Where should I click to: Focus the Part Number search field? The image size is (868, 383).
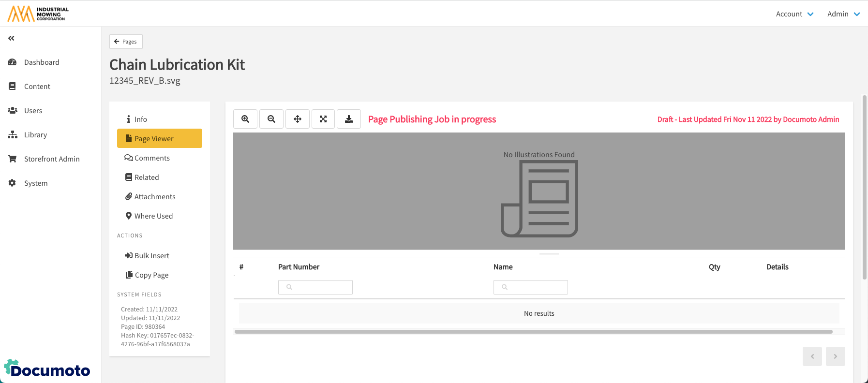click(315, 287)
